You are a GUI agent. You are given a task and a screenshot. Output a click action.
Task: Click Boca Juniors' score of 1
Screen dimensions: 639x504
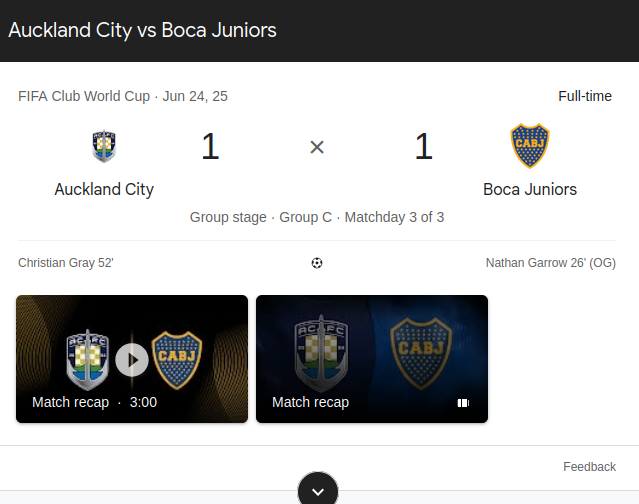coord(423,146)
